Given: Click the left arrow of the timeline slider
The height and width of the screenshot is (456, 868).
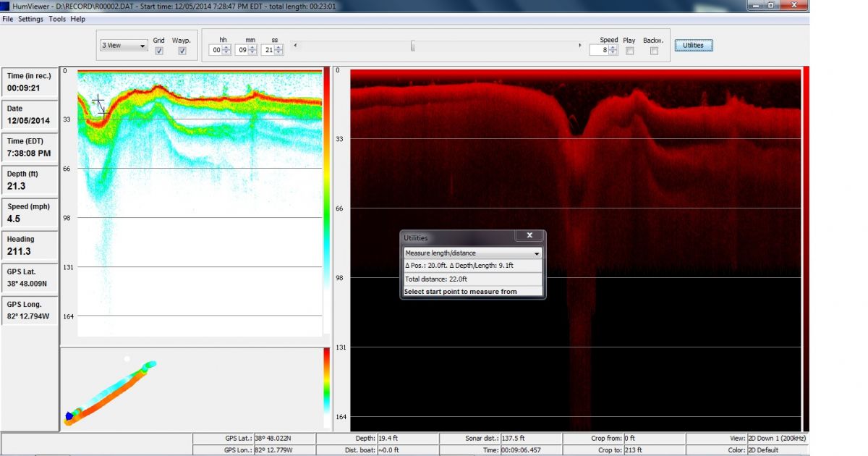Looking at the screenshot, I should pos(296,46).
